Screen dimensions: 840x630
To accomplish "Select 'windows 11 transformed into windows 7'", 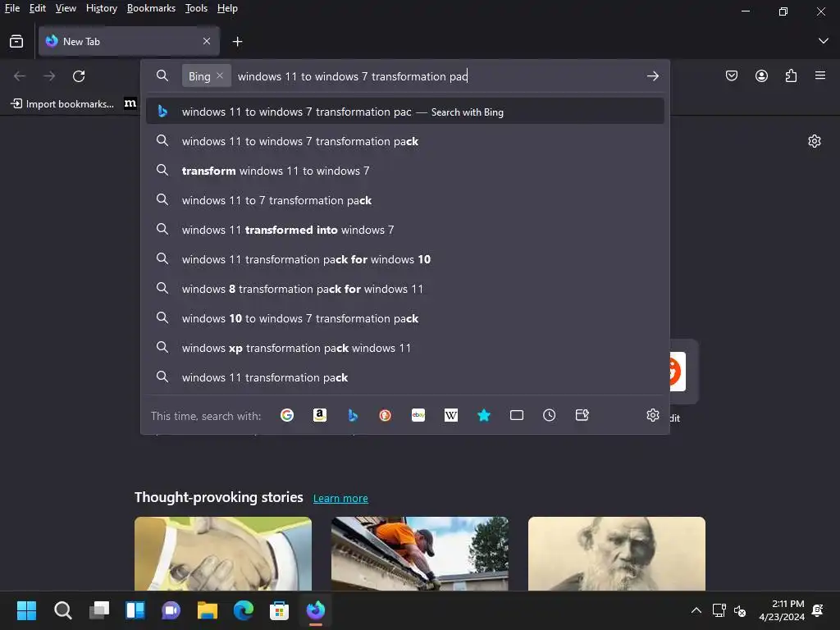I will pos(405,230).
